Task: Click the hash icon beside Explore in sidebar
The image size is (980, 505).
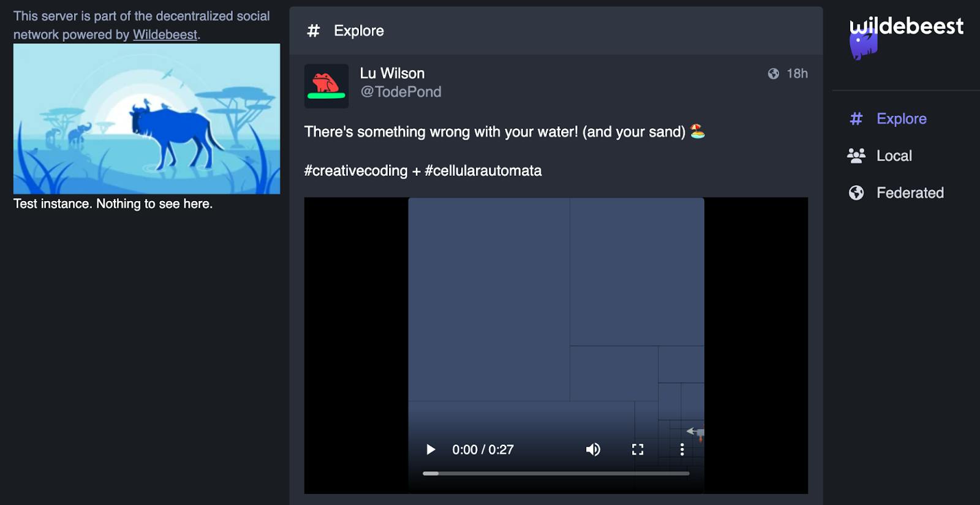Action: pyautogui.click(x=856, y=119)
